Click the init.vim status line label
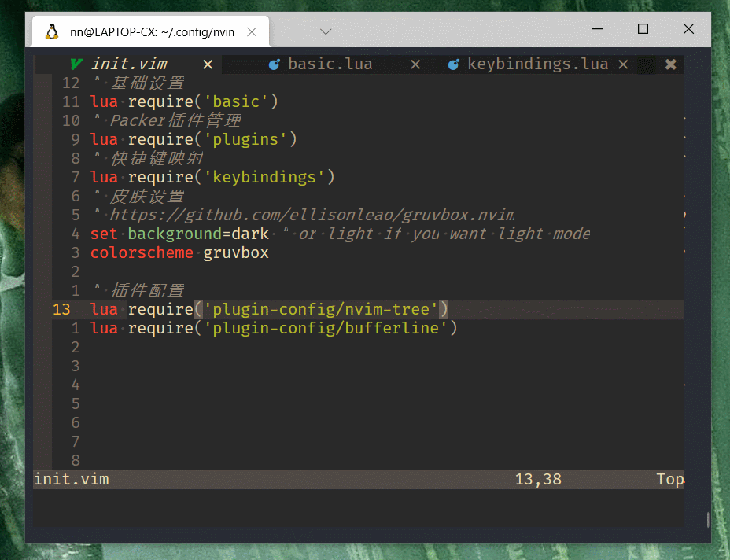730x560 pixels. 72,480
